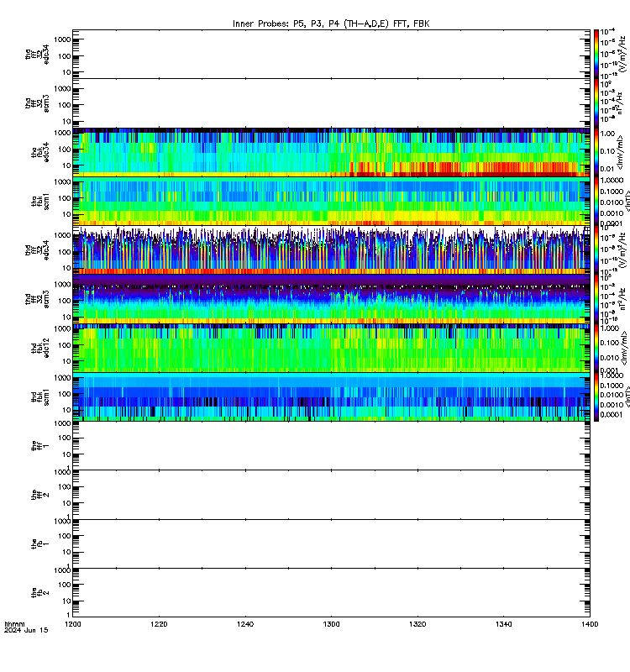Click the red high-intensity band in tha fbk edc34 panel
This screenshot has height=672, width=630.
coord(470,169)
